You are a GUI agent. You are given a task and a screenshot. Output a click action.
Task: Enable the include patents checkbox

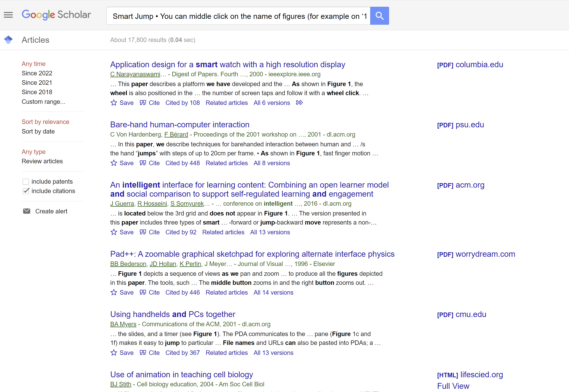coord(26,182)
